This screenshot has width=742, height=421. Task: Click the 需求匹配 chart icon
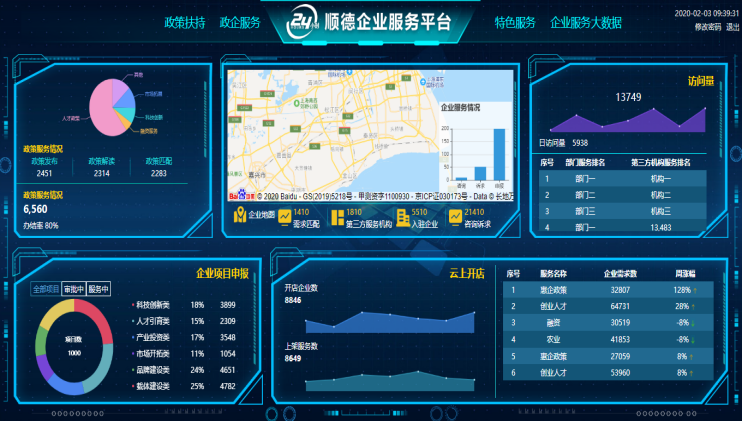[286, 215]
